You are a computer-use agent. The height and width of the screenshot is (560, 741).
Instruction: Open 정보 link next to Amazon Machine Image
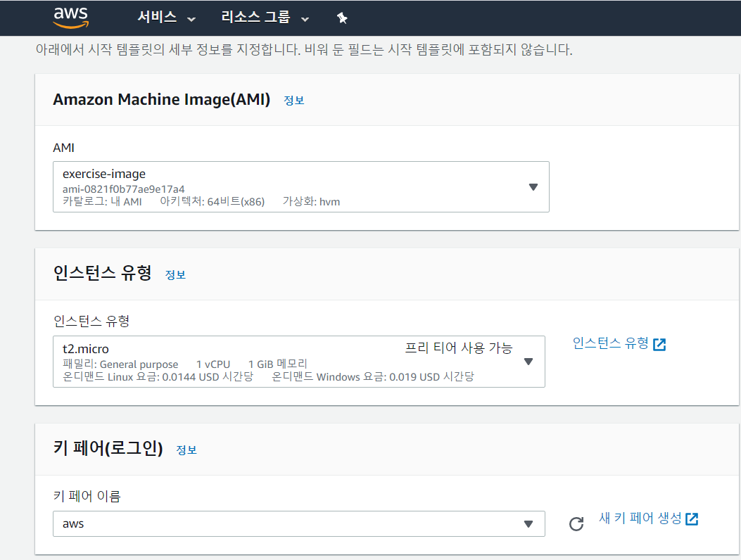[293, 101]
